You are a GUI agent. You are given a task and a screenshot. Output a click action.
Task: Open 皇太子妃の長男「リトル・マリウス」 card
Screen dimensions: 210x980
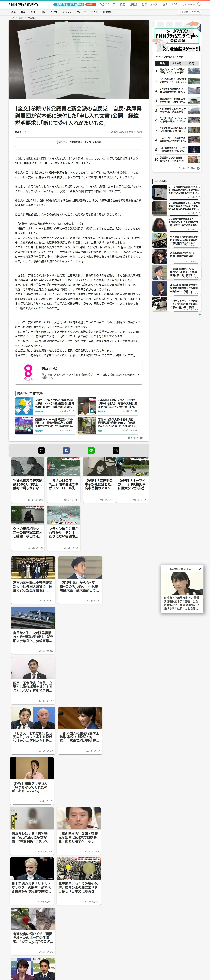click(32, 881)
